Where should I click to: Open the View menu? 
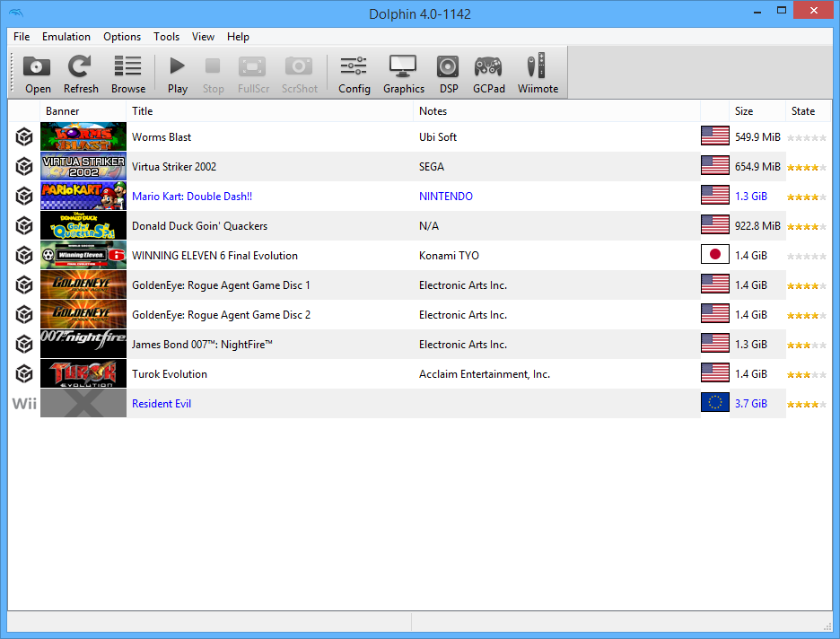coord(203,37)
